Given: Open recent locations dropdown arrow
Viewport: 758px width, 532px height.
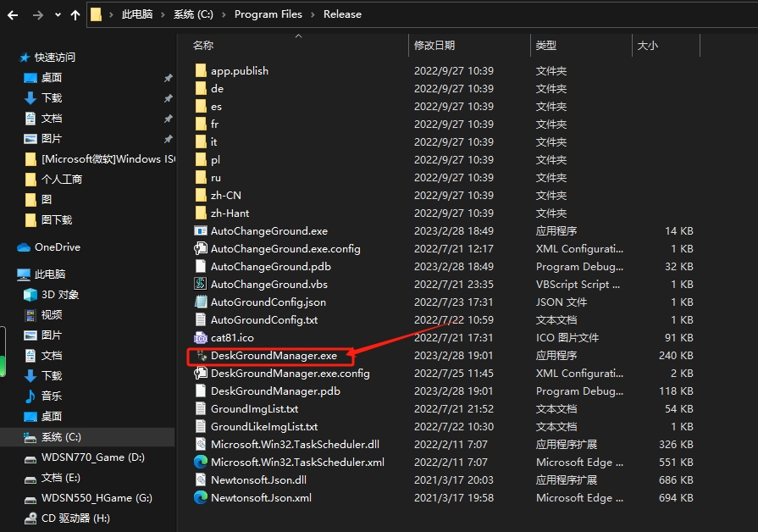Looking at the screenshot, I should (58, 15).
